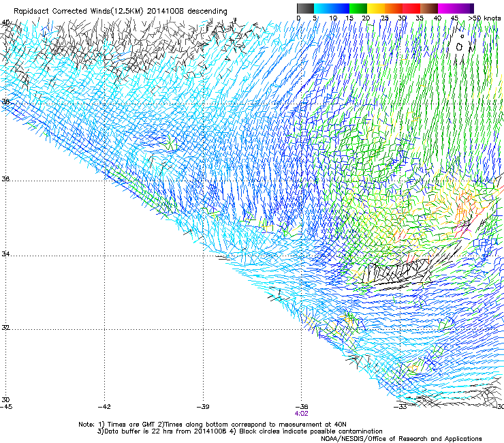Select the '35' legend scale label
504x443 pixels.
(x=420, y=18)
